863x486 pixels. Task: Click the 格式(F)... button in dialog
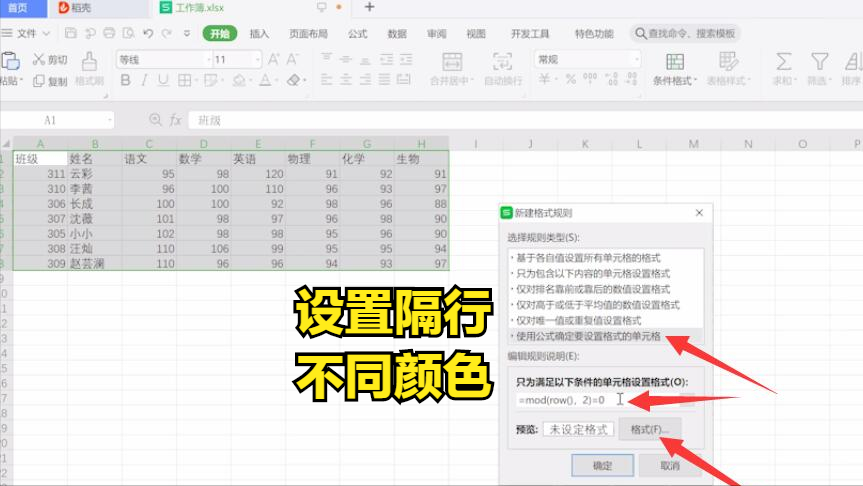(x=650, y=429)
